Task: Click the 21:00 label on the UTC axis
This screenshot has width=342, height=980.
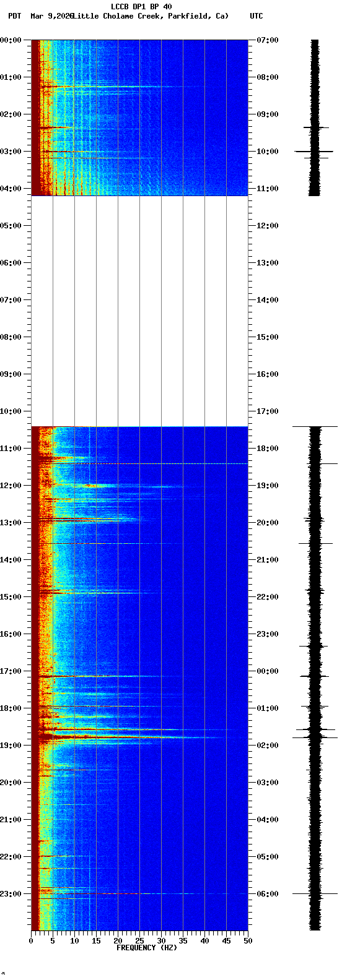Action: tap(268, 559)
